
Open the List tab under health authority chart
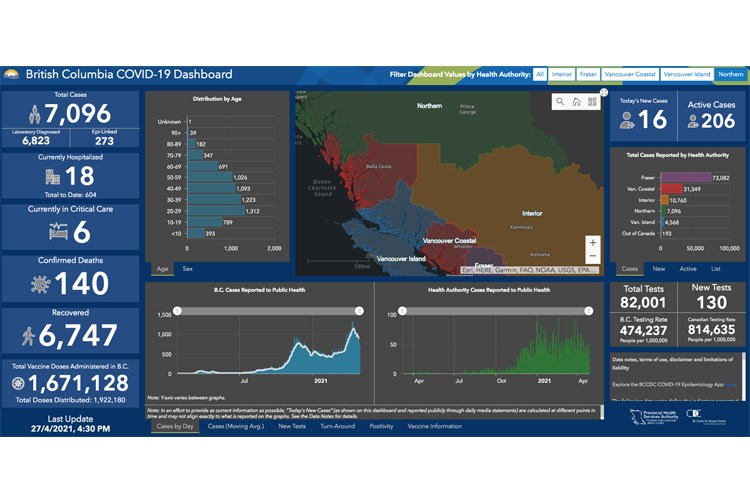coord(716,269)
